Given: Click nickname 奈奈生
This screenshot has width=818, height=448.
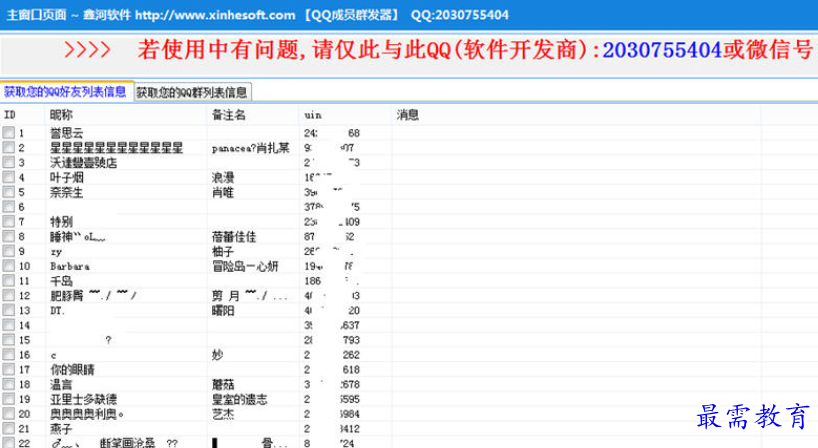Looking at the screenshot, I should click(x=66, y=192).
